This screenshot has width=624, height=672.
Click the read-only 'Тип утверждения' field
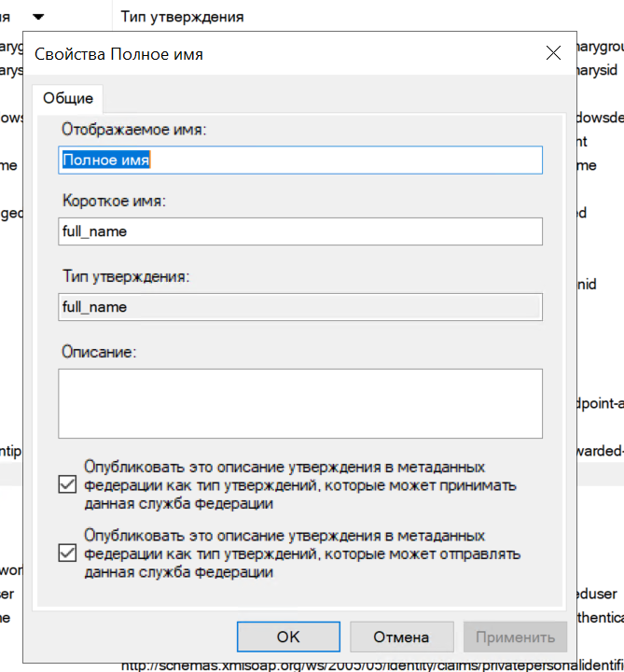300,306
